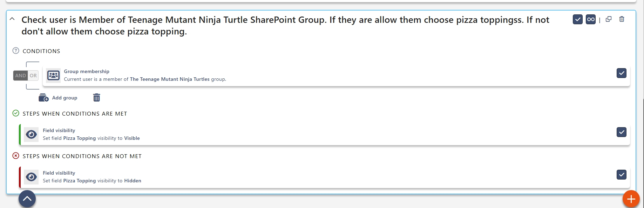Delete condition group with trash icon below

point(97,98)
